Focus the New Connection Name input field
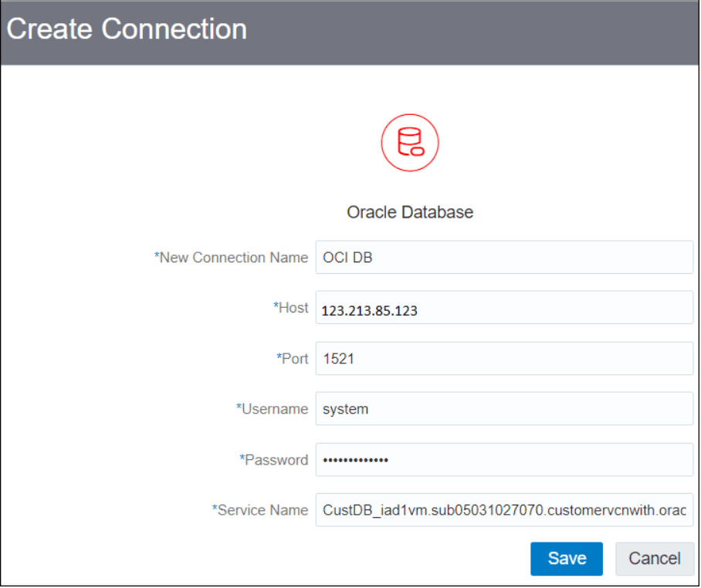 [504, 258]
